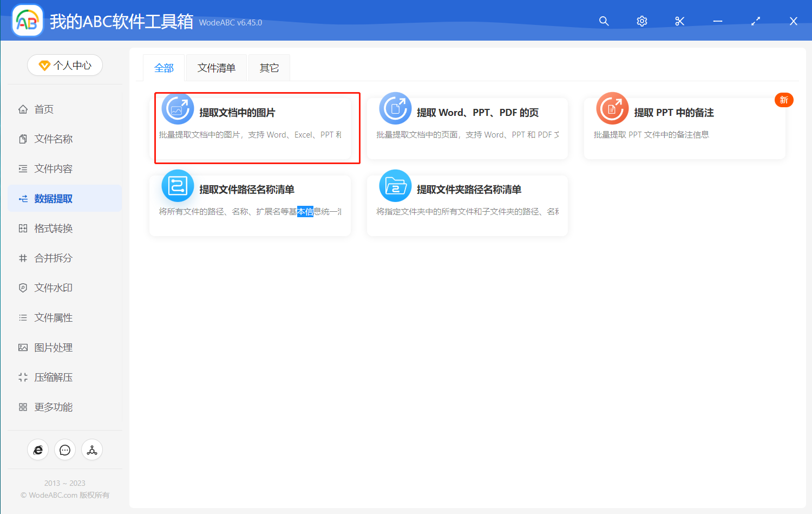This screenshot has height=514, width=812.
Task: Select the 压缩解压 compression icon
Action: click(23, 377)
